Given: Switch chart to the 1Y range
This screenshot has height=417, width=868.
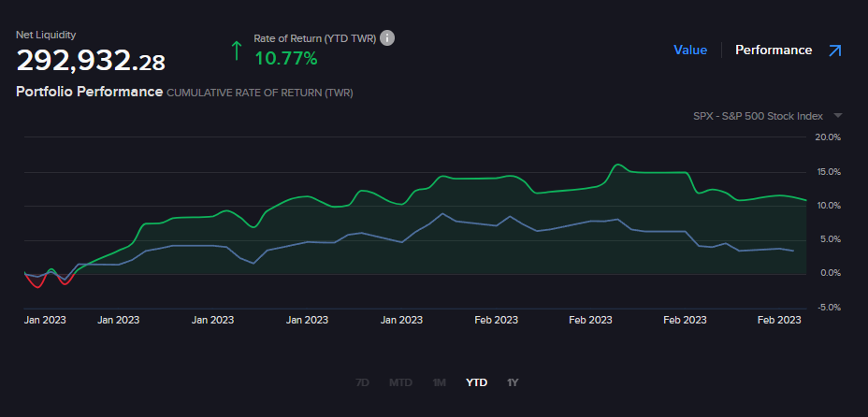Looking at the screenshot, I should pyautogui.click(x=513, y=382).
